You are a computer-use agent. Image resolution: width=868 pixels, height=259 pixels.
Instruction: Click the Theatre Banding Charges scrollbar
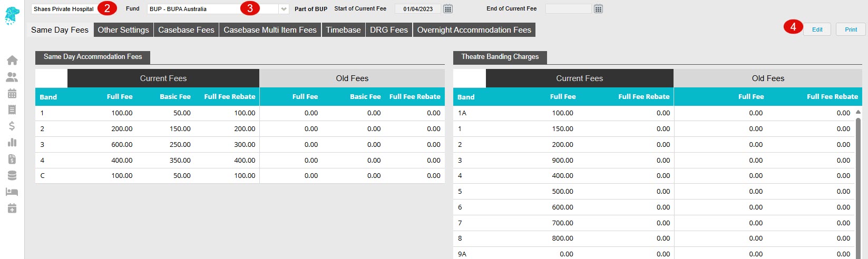(x=858, y=184)
